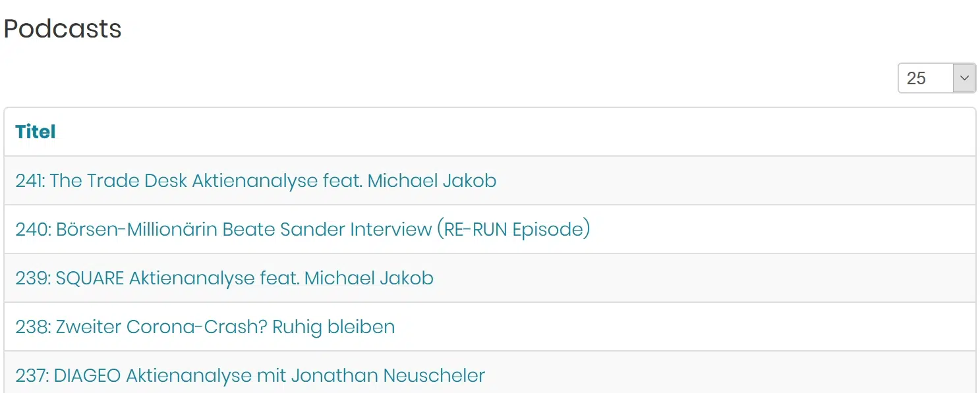Open the entries-per-page dropdown showing 25
Image resolution: width=980 pixels, height=393 pixels.
pyautogui.click(x=937, y=78)
